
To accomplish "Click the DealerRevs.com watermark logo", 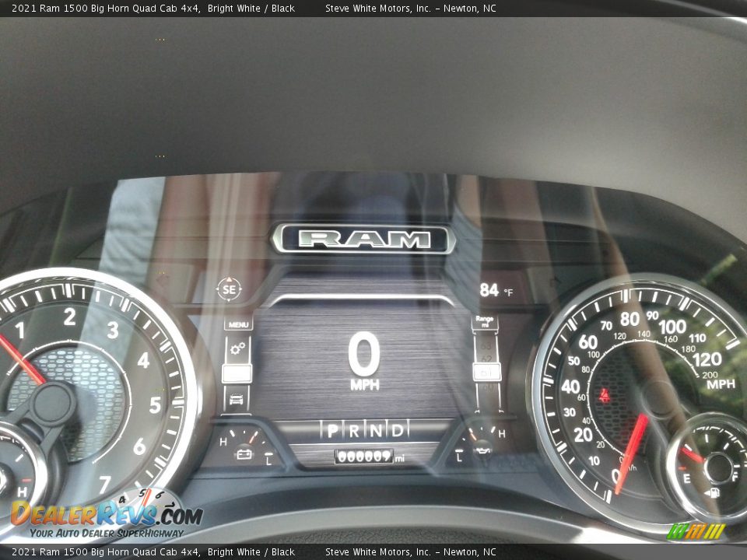I will click(x=105, y=516).
